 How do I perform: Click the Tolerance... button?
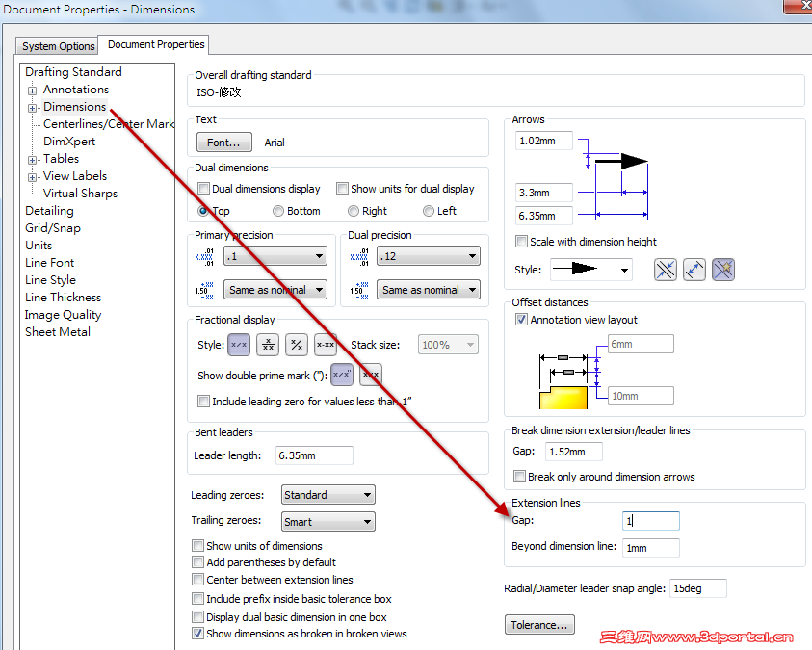(539, 625)
